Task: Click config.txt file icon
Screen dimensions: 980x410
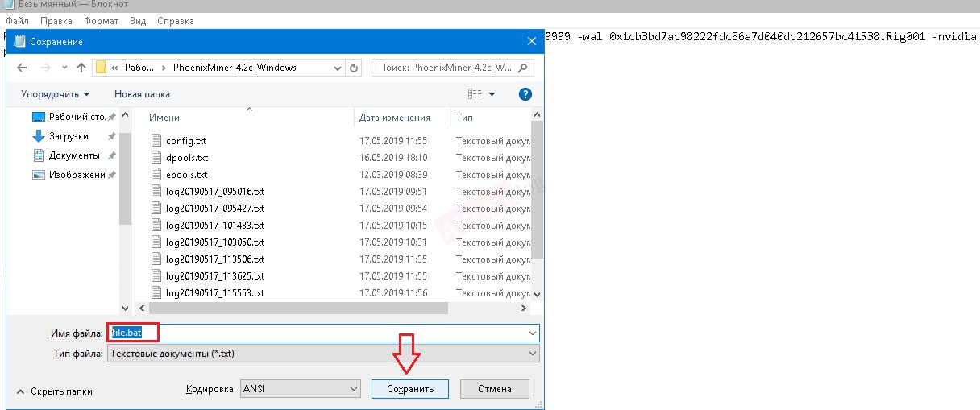Action: (x=156, y=141)
